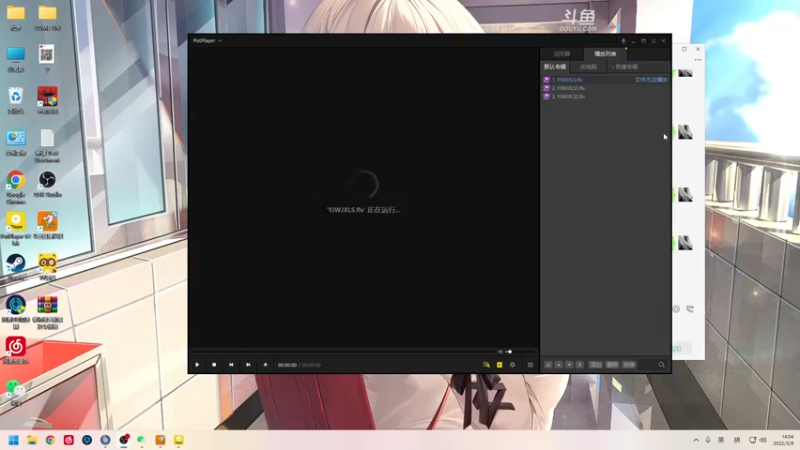The image size is (800, 450).
Task: Switch to the 播放列表 playlist tab
Action: click(x=605, y=54)
